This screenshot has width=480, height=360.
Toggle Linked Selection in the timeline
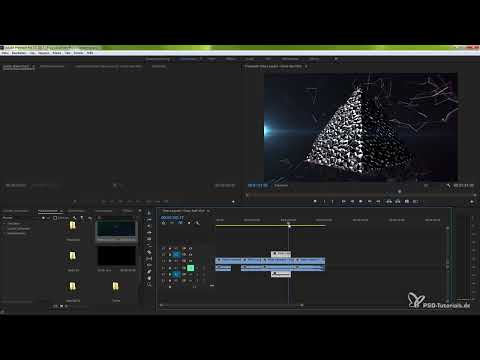click(180, 223)
